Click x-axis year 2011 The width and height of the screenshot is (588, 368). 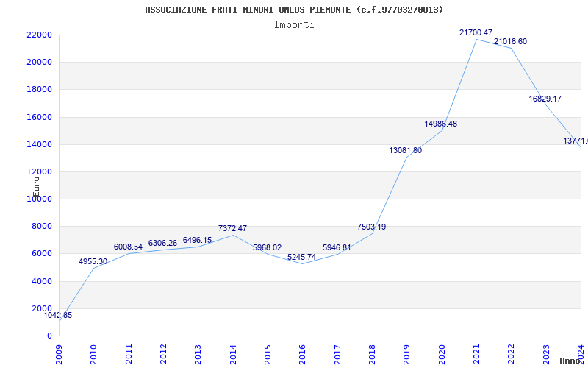[x=129, y=355]
